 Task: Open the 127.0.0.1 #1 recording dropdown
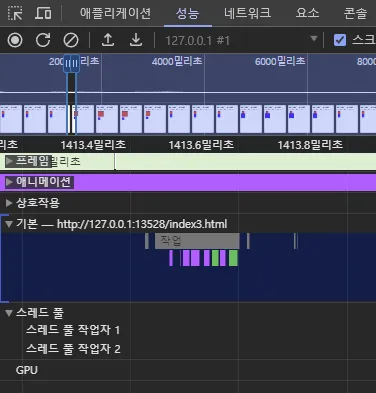click(x=241, y=40)
